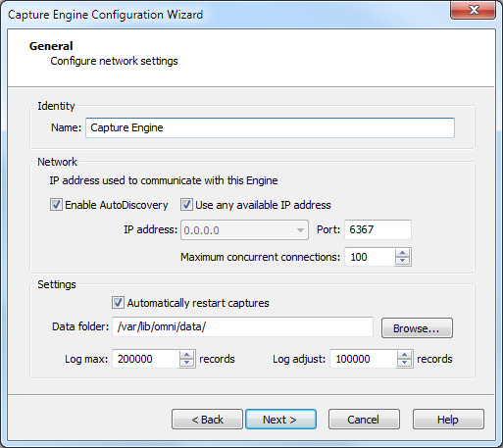The image size is (503, 448).
Task: Cancel the configuration wizard
Action: pyautogui.click(x=364, y=420)
